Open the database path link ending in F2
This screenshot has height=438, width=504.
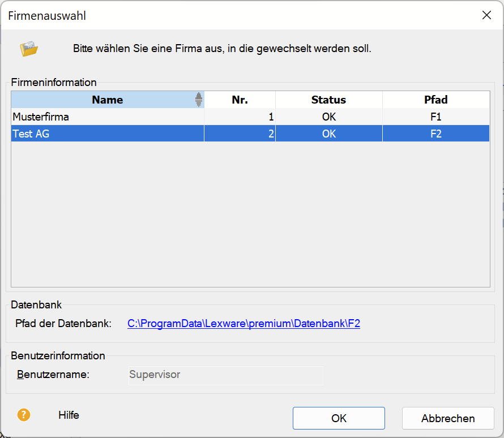pos(244,324)
